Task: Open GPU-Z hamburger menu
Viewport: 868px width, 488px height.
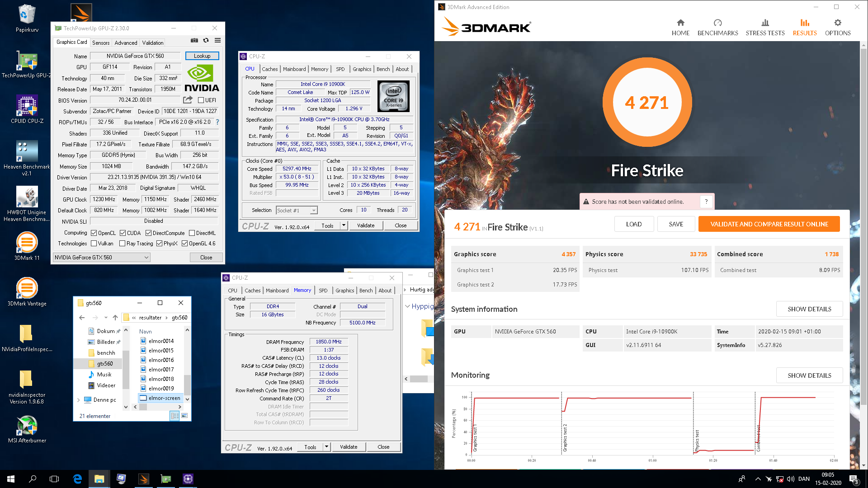Action: [x=218, y=40]
